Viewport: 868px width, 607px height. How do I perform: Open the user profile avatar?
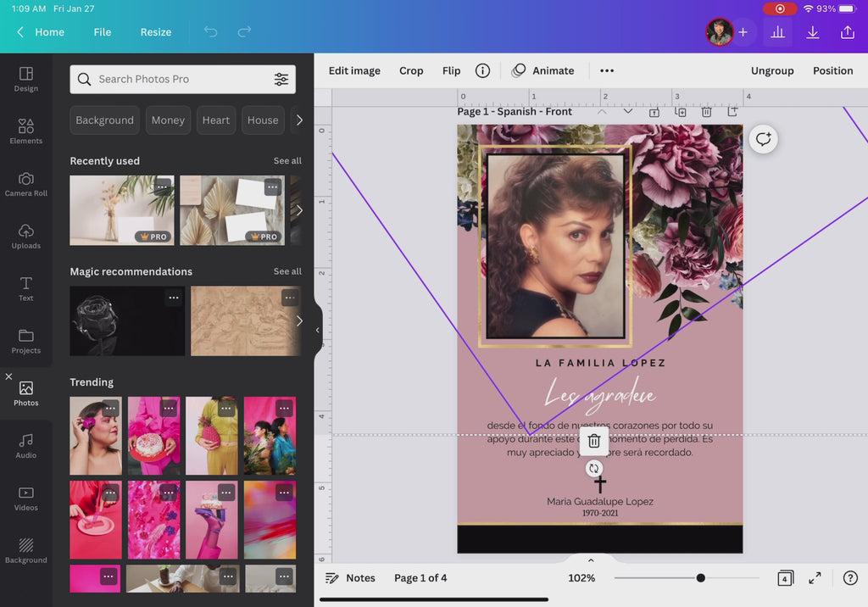click(719, 32)
